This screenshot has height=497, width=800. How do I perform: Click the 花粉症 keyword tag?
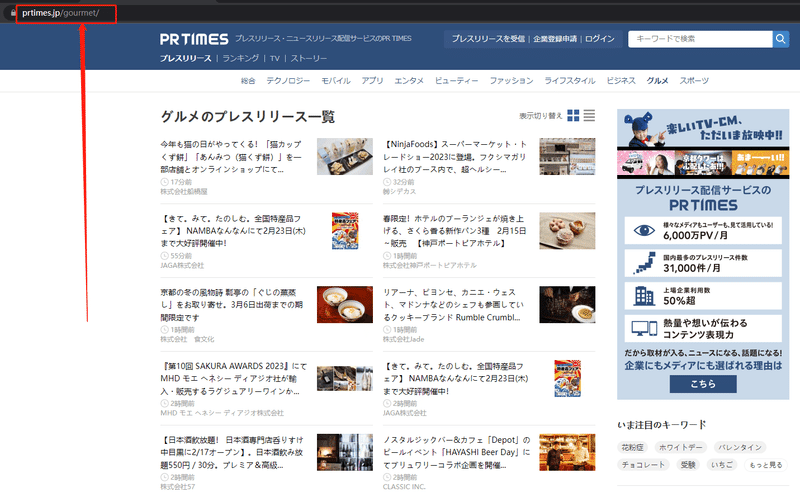pyautogui.click(x=632, y=448)
